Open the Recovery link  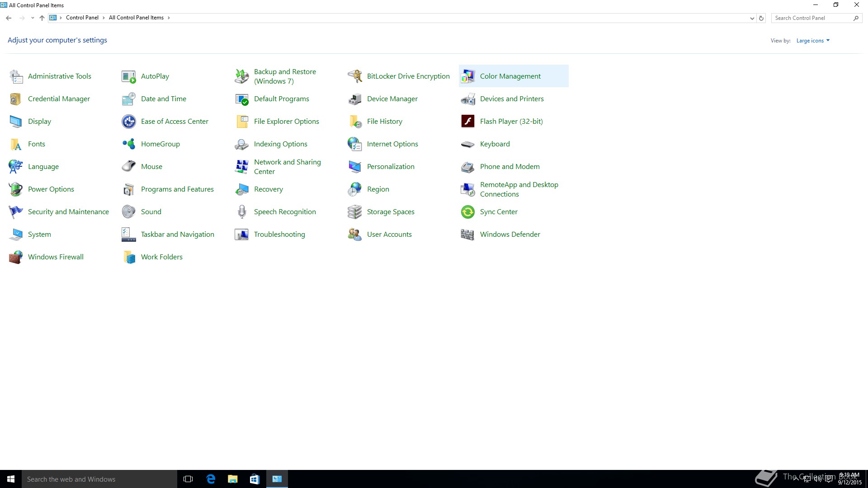(x=269, y=189)
